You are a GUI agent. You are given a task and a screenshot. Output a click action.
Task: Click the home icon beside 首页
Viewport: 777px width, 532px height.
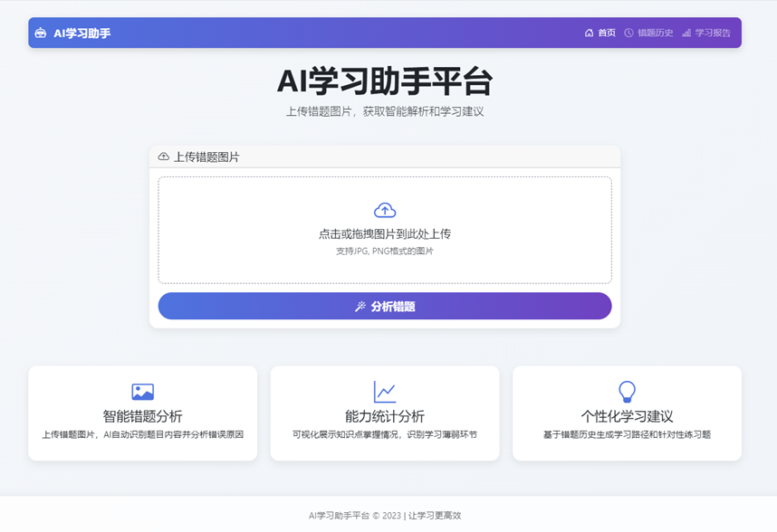tap(589, 33)
